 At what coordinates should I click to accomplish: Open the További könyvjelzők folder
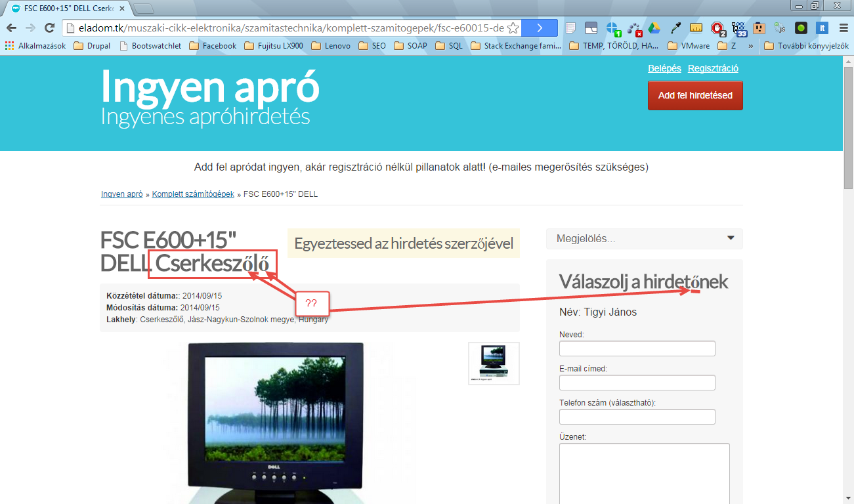(x=806, y=46)
